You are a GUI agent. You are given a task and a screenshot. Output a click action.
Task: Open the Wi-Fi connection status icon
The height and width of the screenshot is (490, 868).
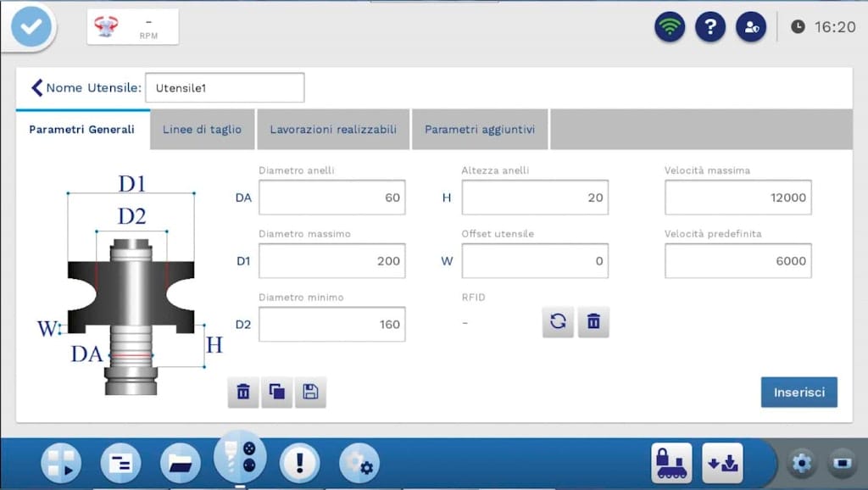coord(670,27)
